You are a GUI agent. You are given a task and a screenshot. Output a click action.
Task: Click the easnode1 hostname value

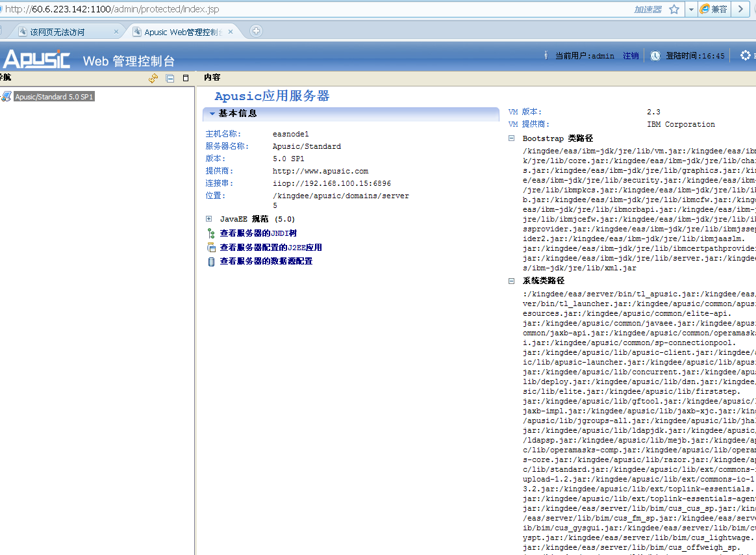tap(291, 134)
